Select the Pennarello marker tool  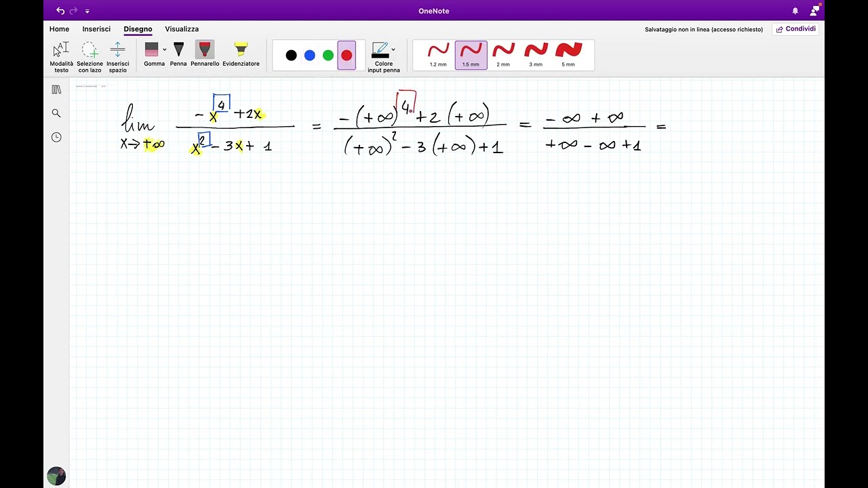(205, 54)
